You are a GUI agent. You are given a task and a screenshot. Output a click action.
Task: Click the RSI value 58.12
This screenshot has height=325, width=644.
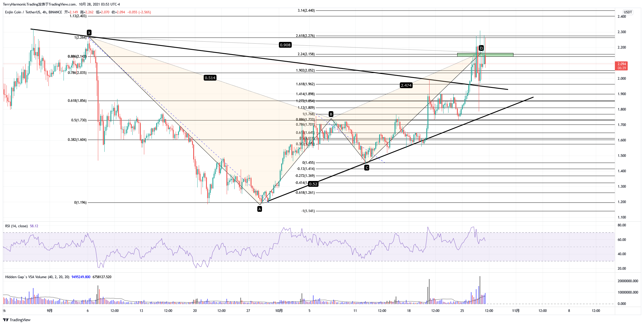pos(34,226)
